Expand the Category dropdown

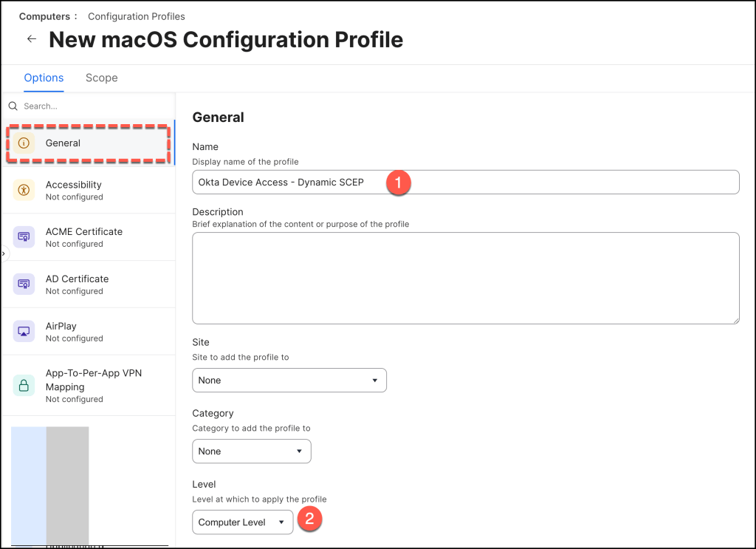coord(251,451)
